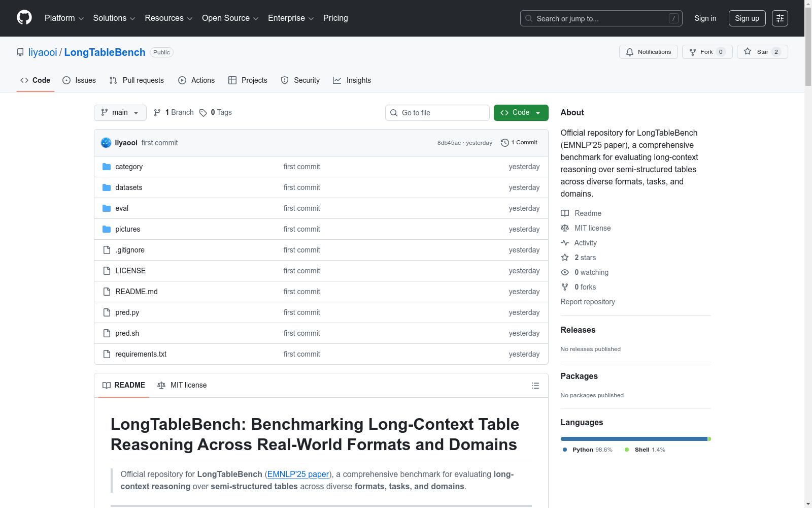Screen dimensions: 812x508
Task: Open the main branch selector dropdown
Action: tap(120, 113)
